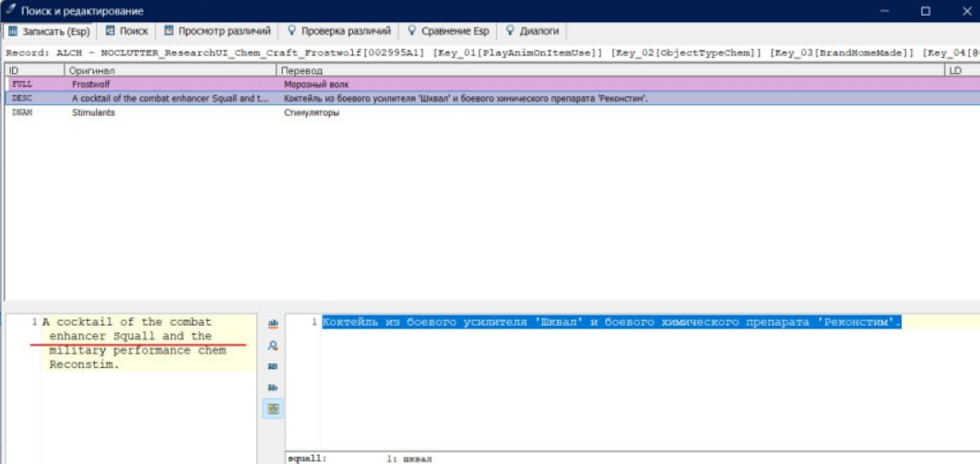This screenshot has height=464, width=980.
Task: Switch to the Поиск tab
Action: 127,31
